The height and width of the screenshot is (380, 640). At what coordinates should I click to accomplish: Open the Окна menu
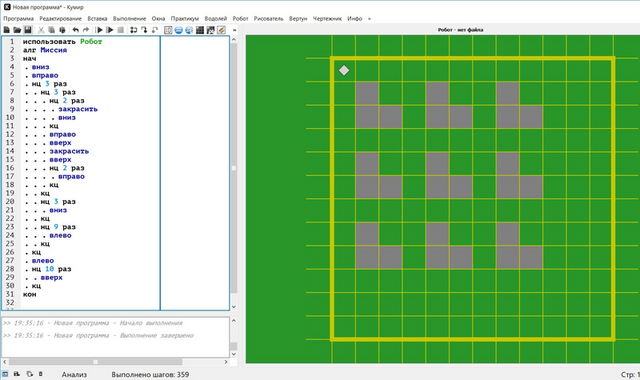[158, 18]
